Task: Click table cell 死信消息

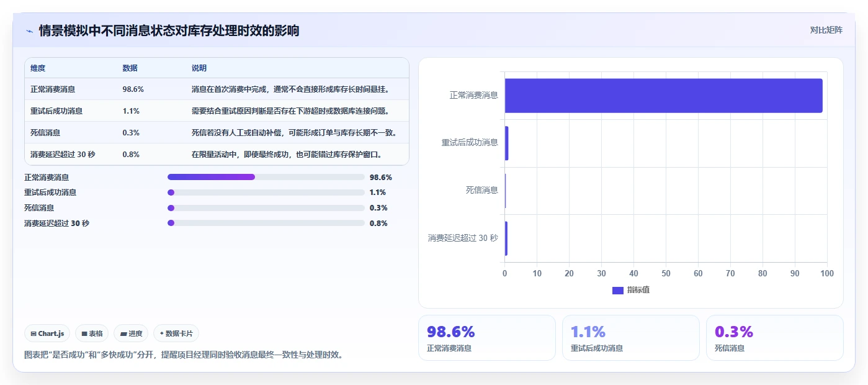Action: pos(45,133)
